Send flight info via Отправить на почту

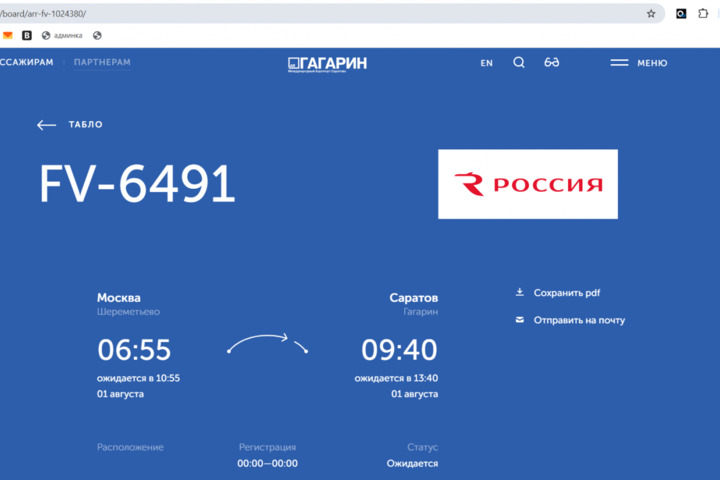tap(579, 320)
